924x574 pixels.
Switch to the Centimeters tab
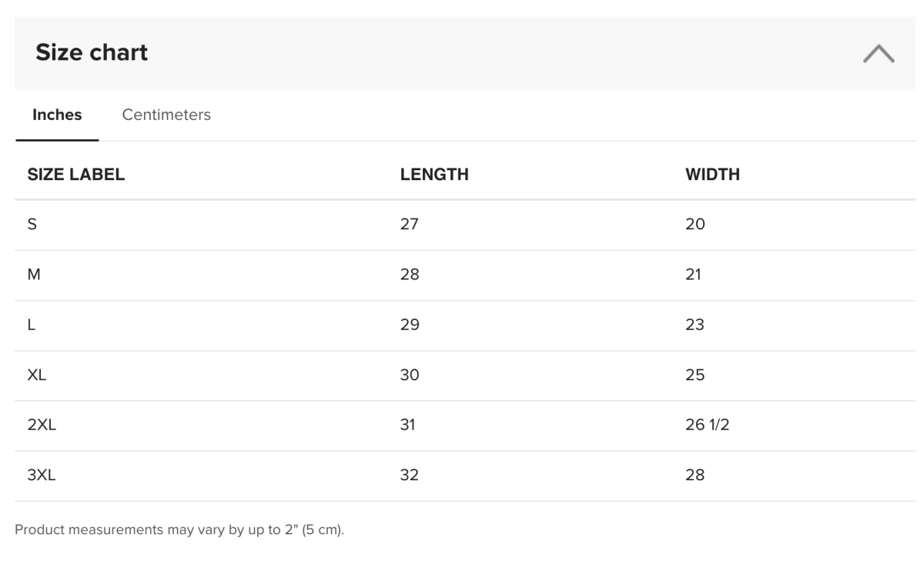pos(166,115)
